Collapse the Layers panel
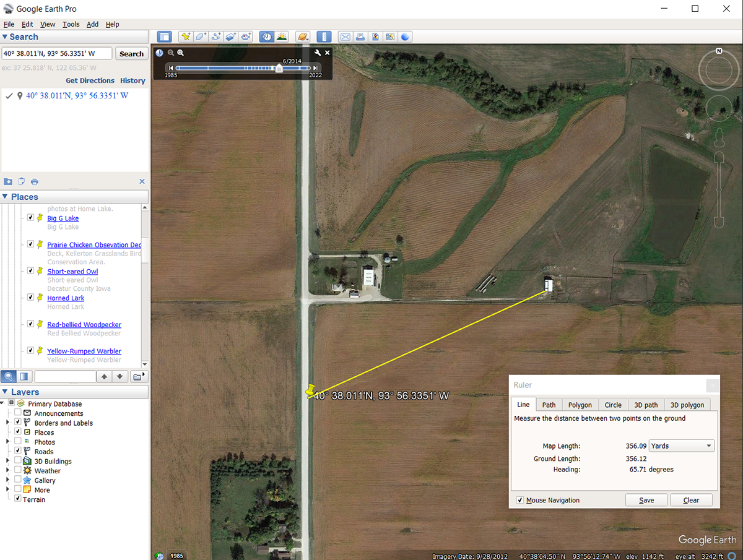 tap(5, 392)
